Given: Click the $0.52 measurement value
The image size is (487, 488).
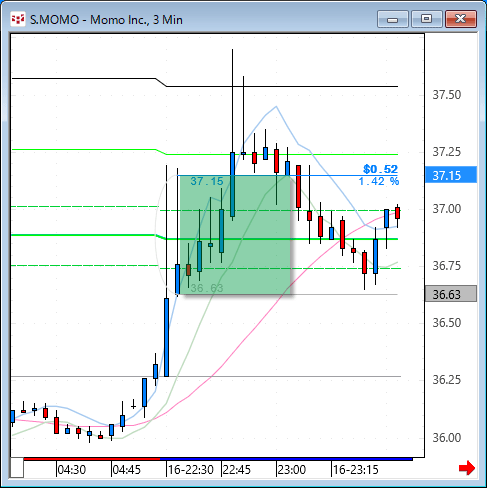Looking at the screenshot, I should (x=380, y=169).
